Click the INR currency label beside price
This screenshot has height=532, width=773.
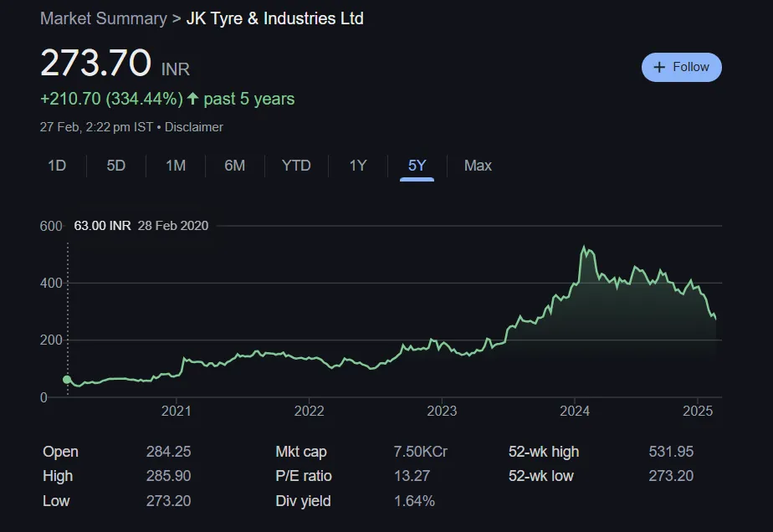click(x=176, y=69)
